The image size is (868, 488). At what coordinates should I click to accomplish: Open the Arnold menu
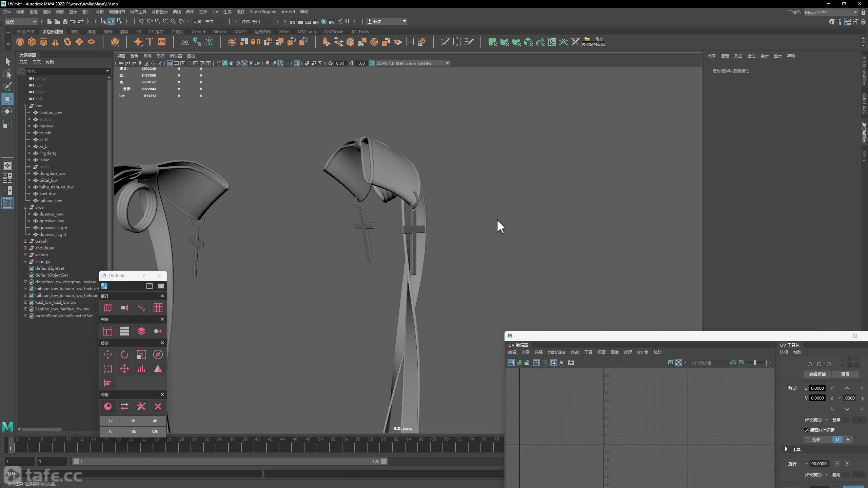[x=288, y=12]
